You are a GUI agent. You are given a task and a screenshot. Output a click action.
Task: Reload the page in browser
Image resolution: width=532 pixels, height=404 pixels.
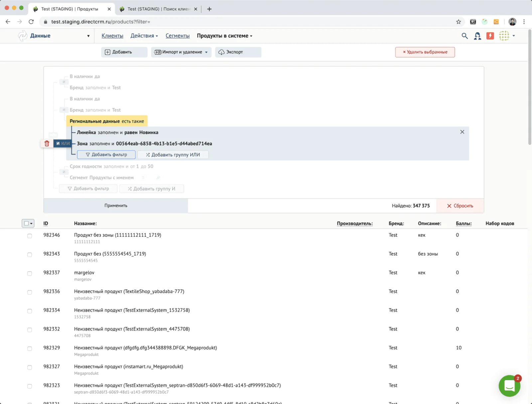31,22
